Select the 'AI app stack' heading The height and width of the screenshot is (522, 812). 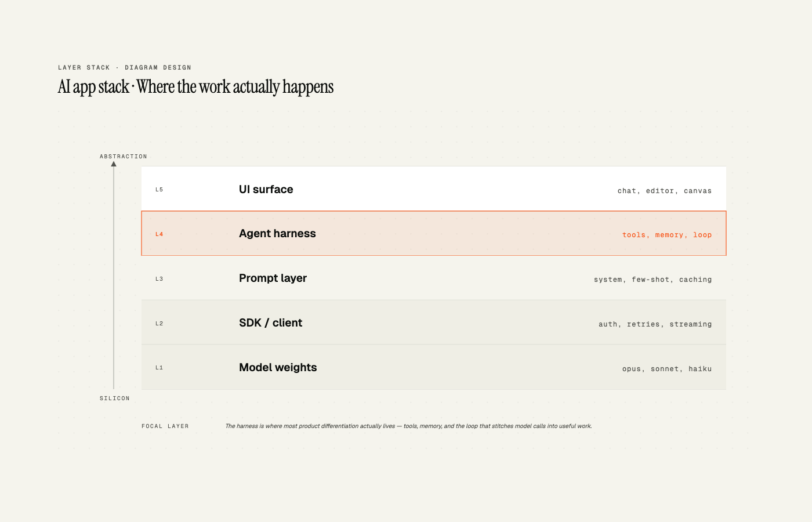pyautogui.click(x=93, y=87)
